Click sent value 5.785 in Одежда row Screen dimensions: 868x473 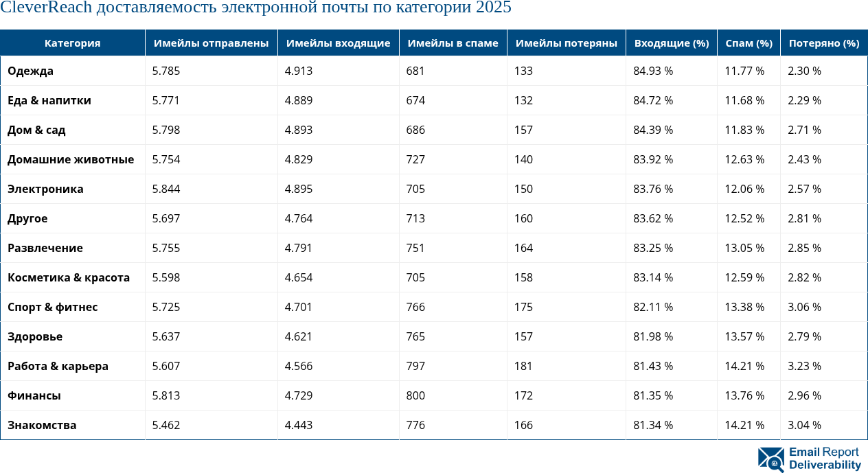(166, 71)
